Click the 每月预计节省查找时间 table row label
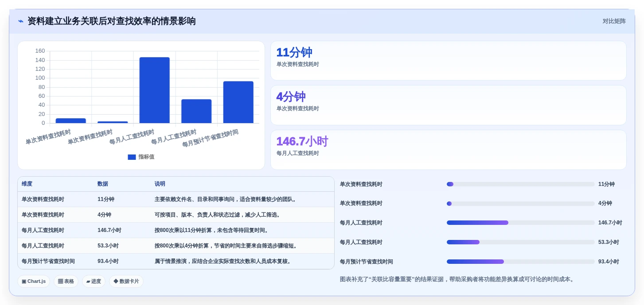Image resolution: width=644 pixels, height=305 pixels. 48,262
